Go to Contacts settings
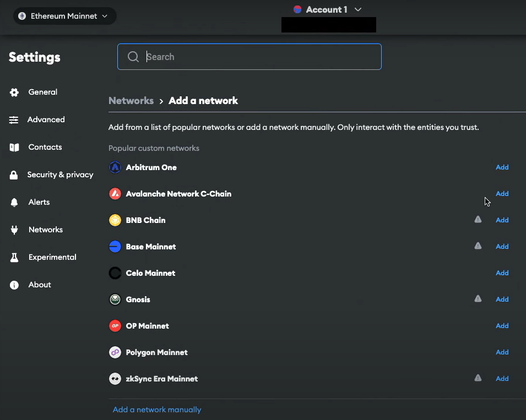526x420 pixels. (x=45, y=147)
